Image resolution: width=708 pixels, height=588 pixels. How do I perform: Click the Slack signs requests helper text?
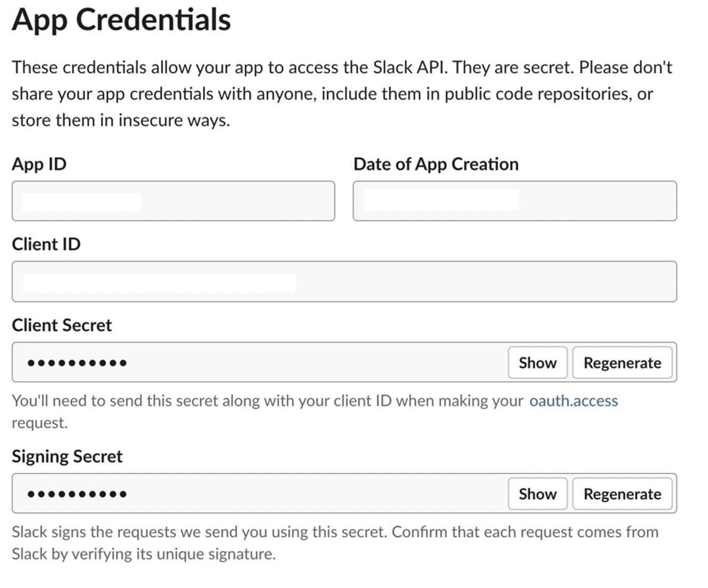335,543
